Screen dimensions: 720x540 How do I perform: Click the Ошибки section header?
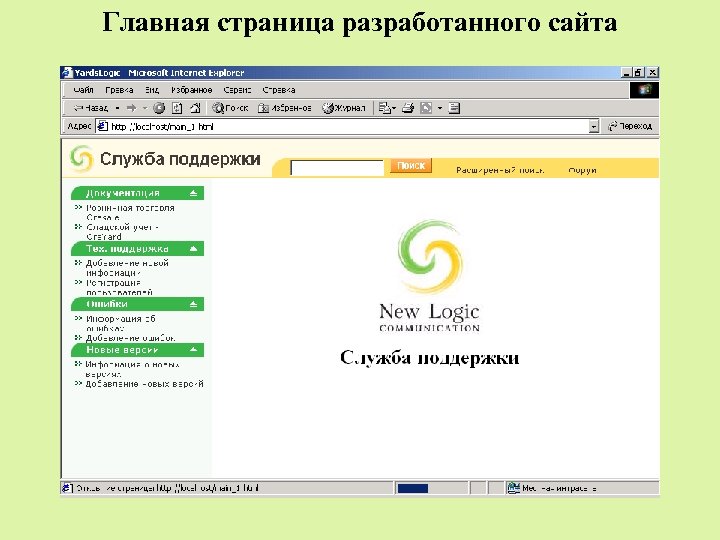pyautogui.click(x=137, y=304)
